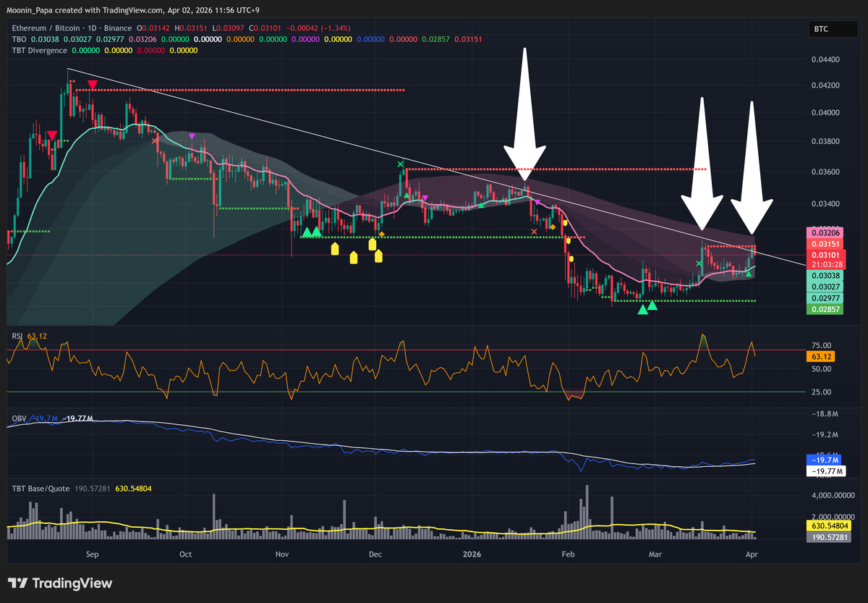Select a green up-triangle signal in late February
868x603 pixels.
(642, 310)
